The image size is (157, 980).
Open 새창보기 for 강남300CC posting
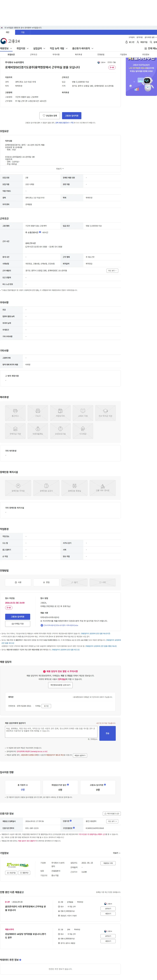click(x=108, y=941)
